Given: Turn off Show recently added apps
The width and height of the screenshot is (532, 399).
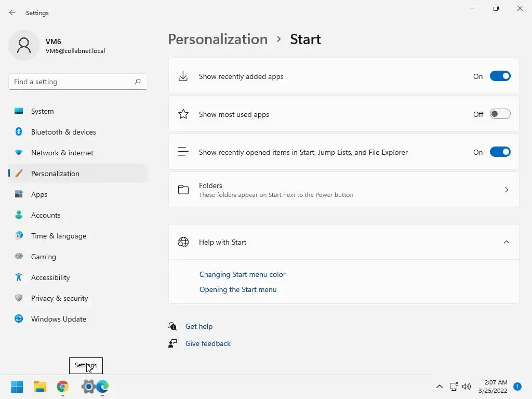Looking at the screenshot, I should coord(500,76).
